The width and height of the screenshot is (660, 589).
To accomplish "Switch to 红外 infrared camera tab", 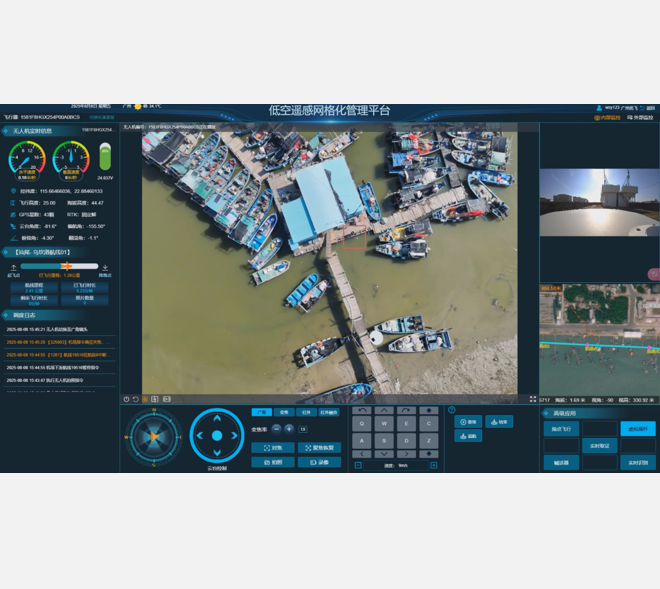I will click(305, 412).
